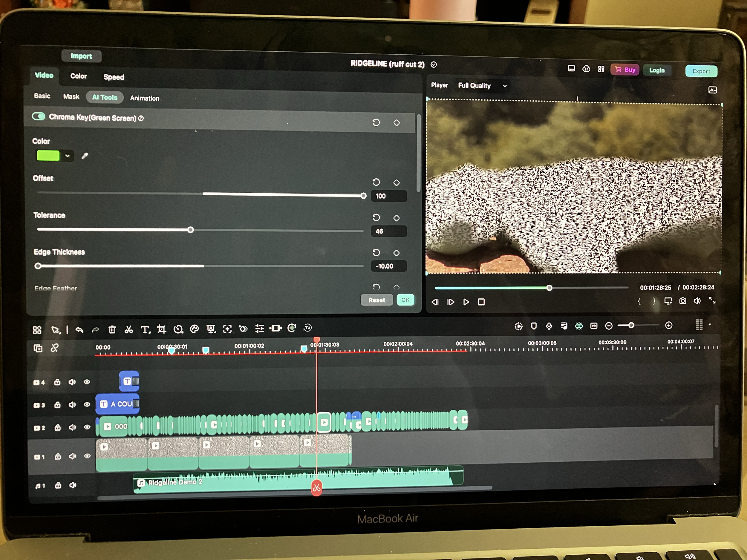747x560 pixels.
Task: Click the scissors split icon in timeline toolbar
Action: (x=129, y=329)
